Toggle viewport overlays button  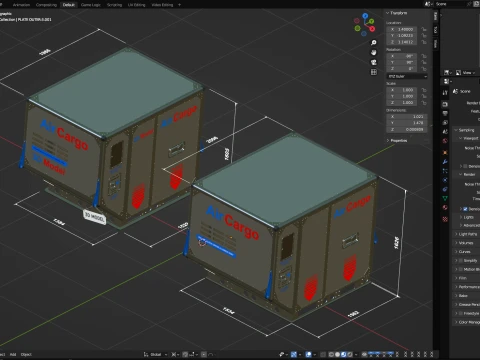[x=309, y=354]
